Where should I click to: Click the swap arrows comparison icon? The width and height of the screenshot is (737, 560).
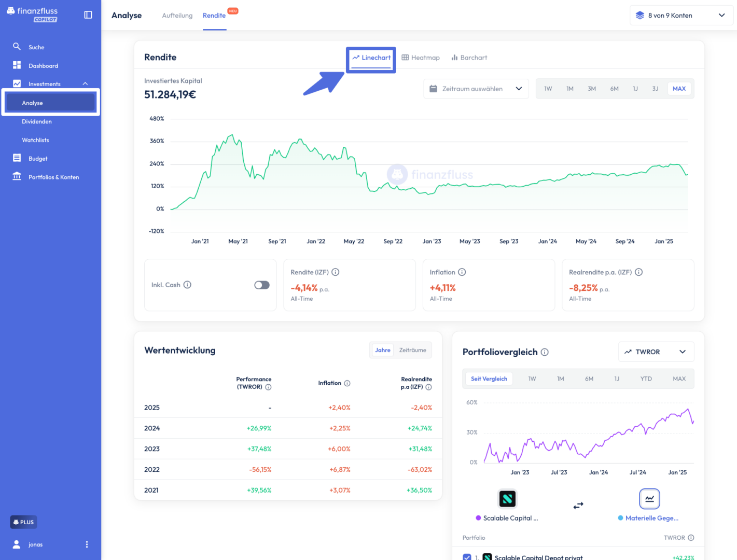pyautogui.click(x=578, y=505)
